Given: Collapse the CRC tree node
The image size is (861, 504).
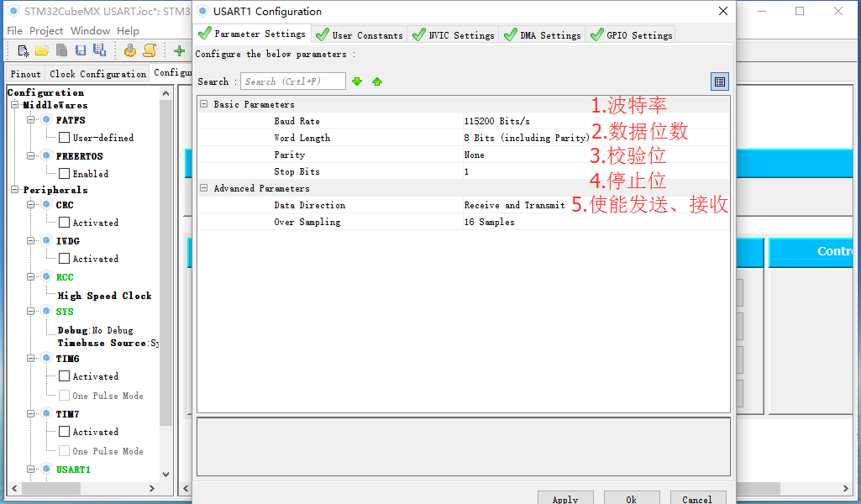Looking at the screenshot, I should click(31, 205).
